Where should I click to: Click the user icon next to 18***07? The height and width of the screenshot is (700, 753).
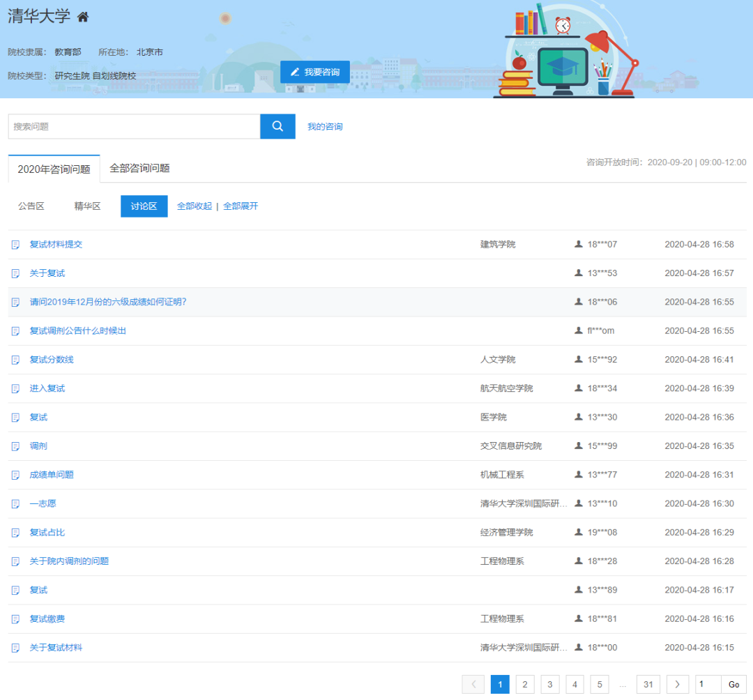click(579, 244)
